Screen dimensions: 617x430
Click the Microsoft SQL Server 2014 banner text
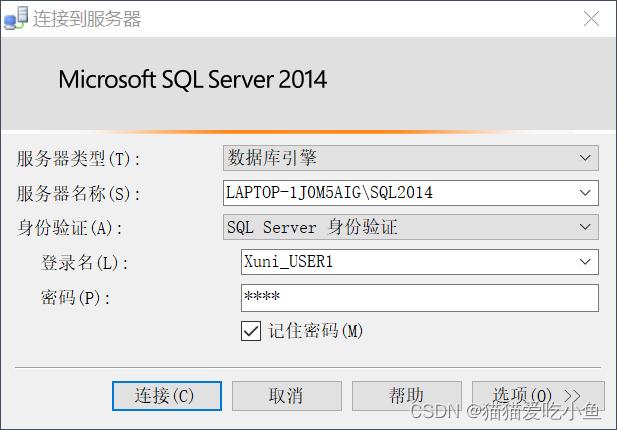(x=192, y=79)
